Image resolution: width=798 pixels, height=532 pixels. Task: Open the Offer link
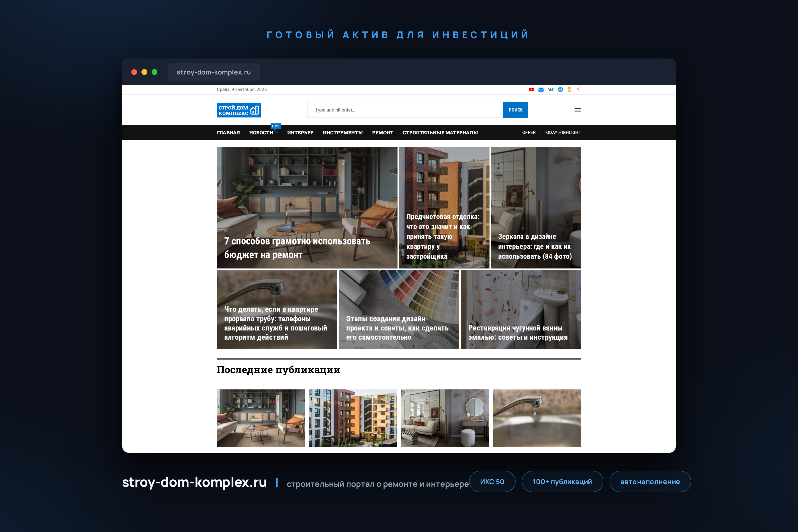click(529, 133)
